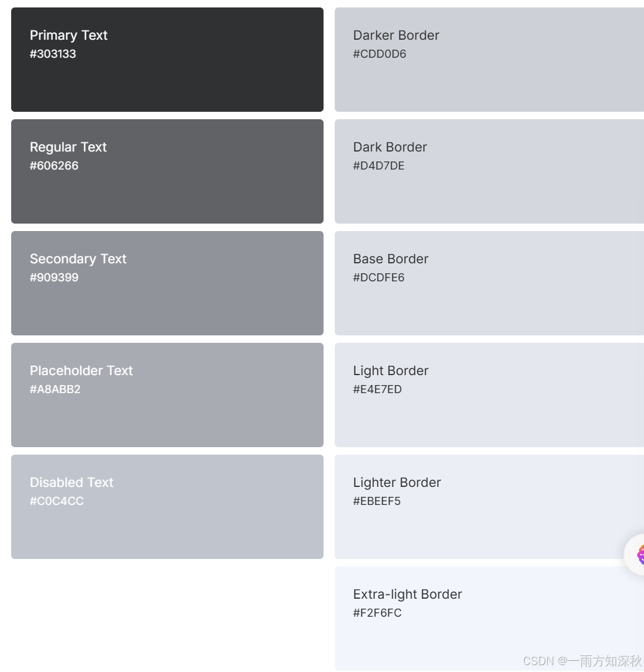This screenshot has height=672, width=644.
Task: Select the Regular Text #606266 swatch
Action: click(167, 171)
